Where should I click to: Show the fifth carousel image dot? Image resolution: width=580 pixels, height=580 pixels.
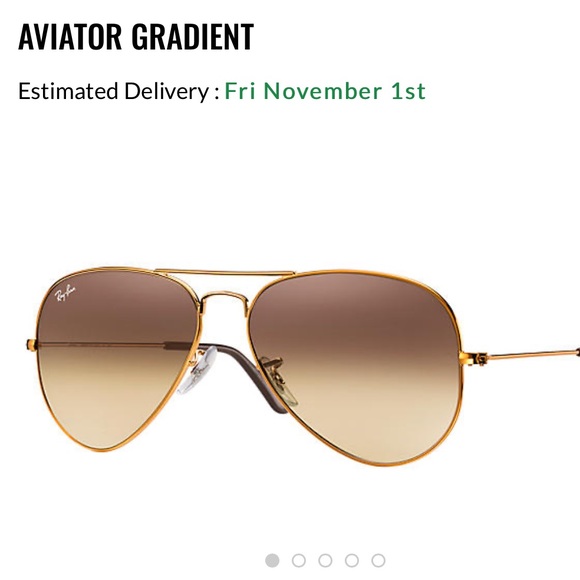coord(378,560)
